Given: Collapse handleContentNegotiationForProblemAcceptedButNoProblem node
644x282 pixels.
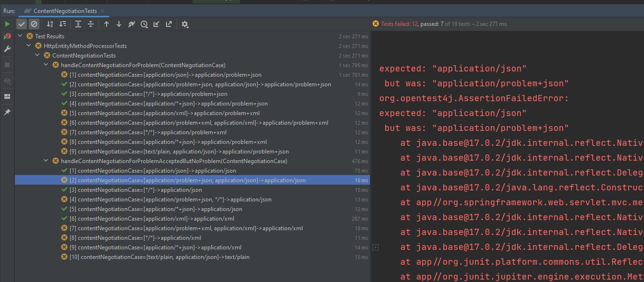Looking at the screenshot, I should 46,161.
